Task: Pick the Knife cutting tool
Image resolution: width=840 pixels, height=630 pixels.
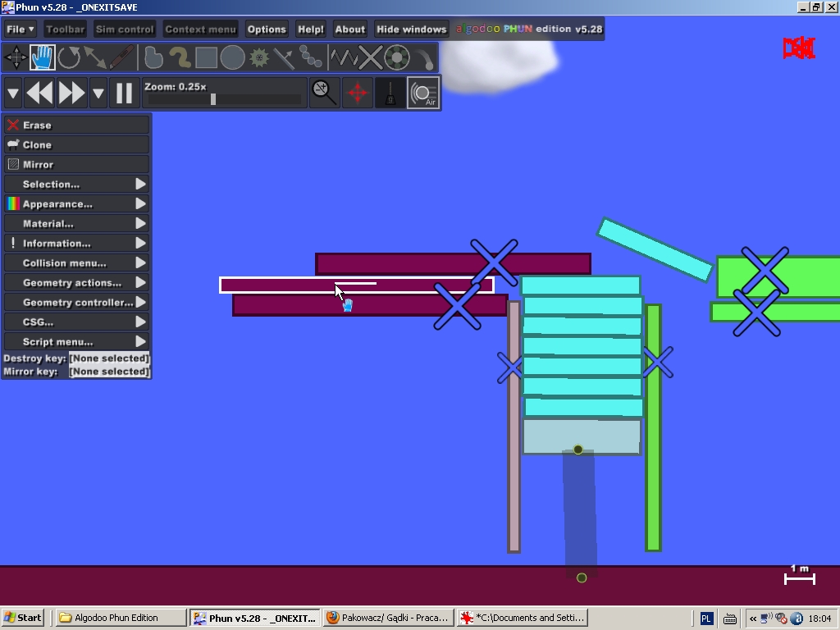Action: click(121, 57)
